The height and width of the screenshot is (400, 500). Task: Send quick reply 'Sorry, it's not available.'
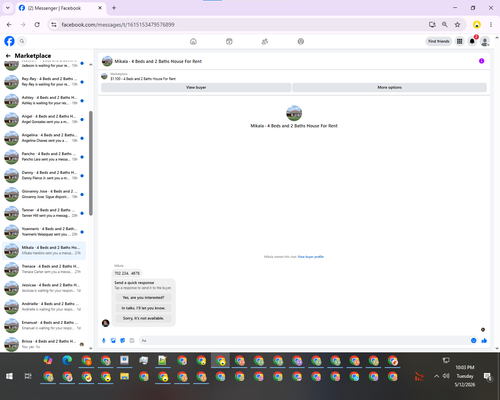click(143, 318)
